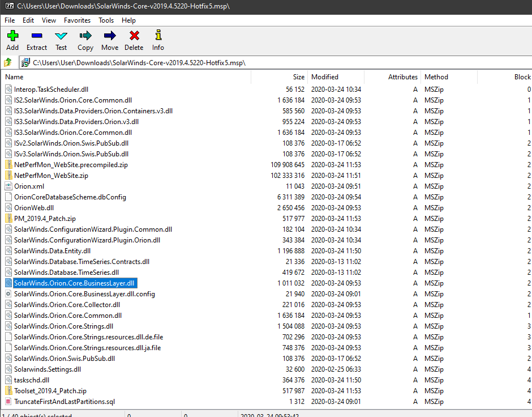
Task: Click the Toolset_2019.4_Patch.zip archive icon
Action: 8,391
